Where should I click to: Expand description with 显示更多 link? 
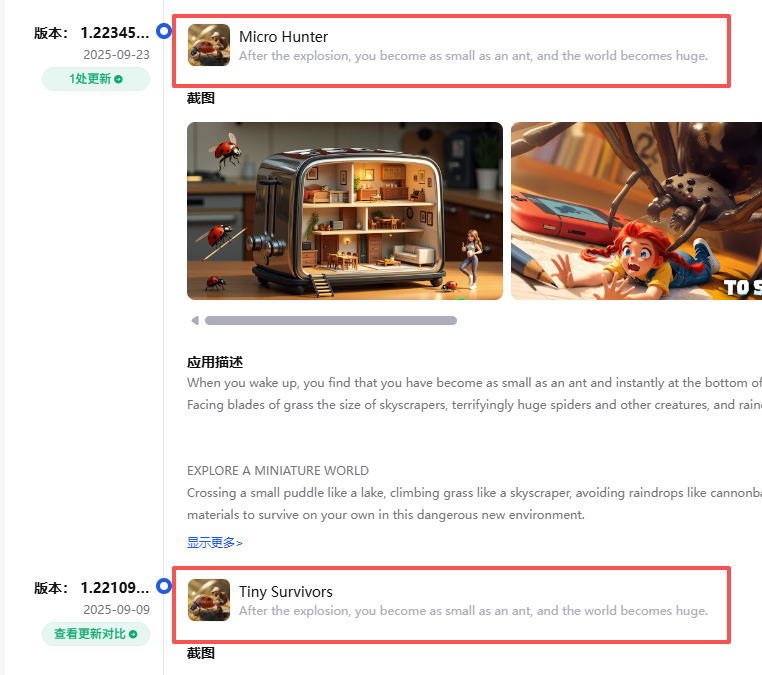[x=214, y=543]
